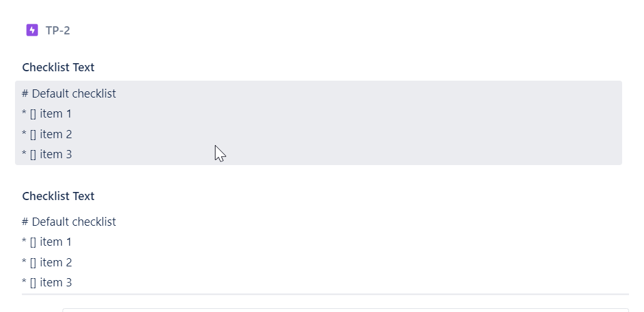Click item 1's empty brackets in highlighted field
Image resolution: width=644 pixels, height=312 pixels.
click(33, 114)
